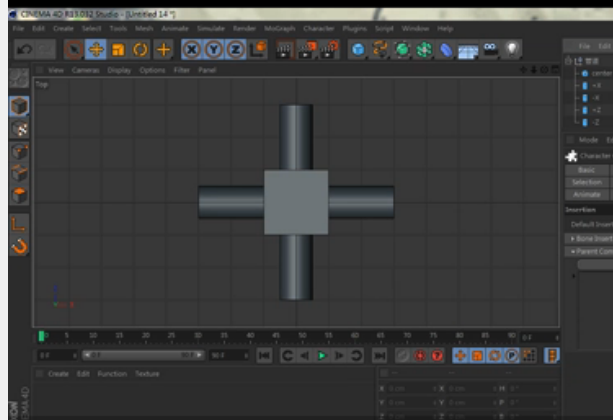Toggle the Y axis lock
The image size is (613, 420).
(213, 50)
